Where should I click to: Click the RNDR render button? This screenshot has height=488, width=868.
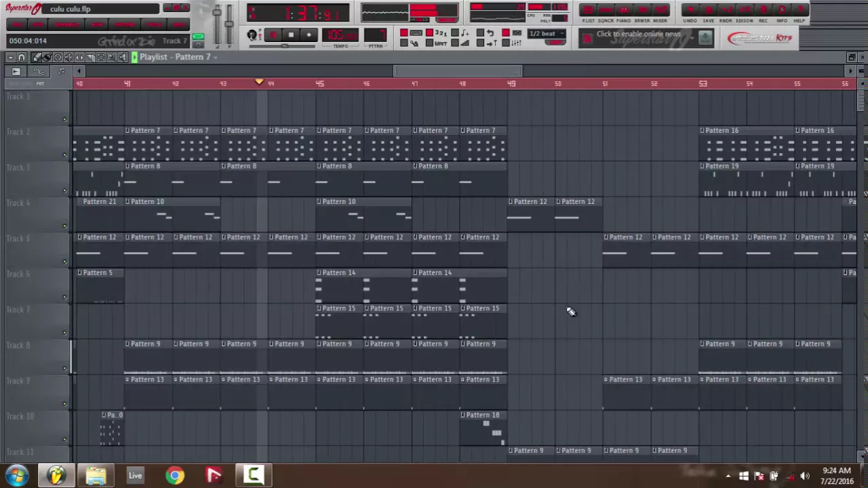(726, 9)
